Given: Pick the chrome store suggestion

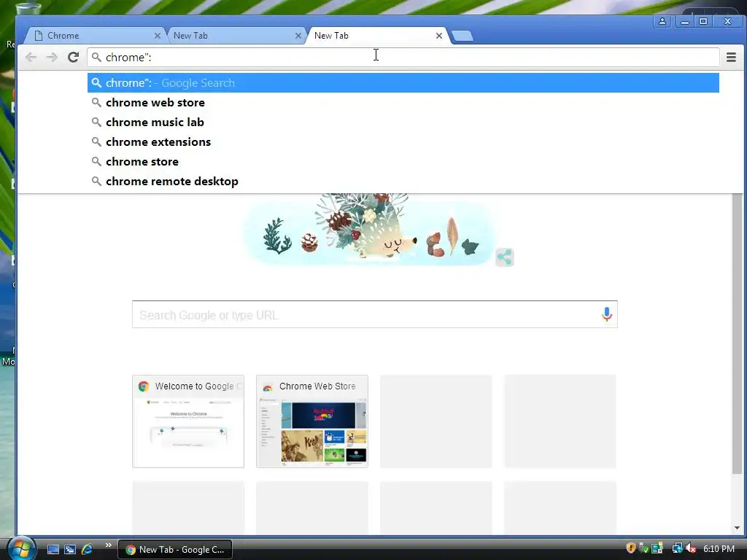Looking at the screenshot, I should point(403,161).
